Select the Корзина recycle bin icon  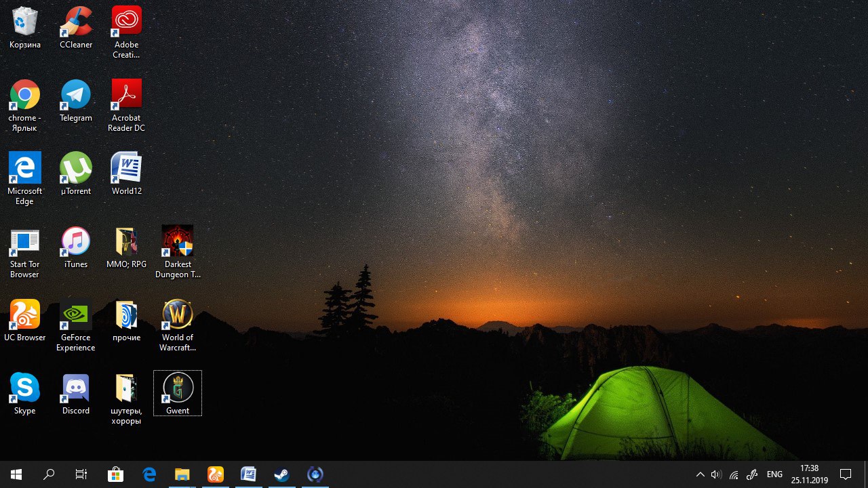[25, 28]
